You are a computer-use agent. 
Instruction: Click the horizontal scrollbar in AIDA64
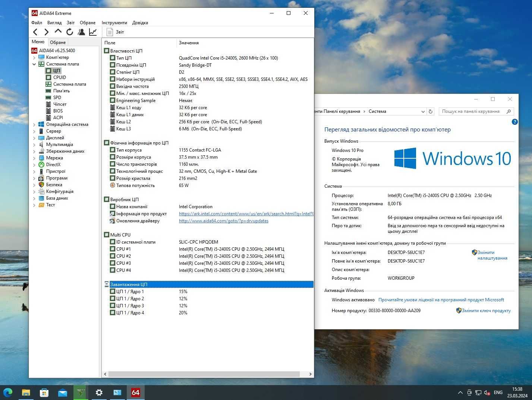(204, 374)
